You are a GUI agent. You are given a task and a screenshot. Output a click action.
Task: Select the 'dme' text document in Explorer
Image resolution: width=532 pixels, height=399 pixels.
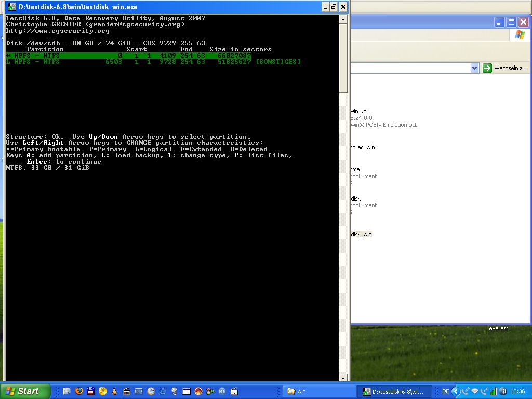tap(355, 169)
